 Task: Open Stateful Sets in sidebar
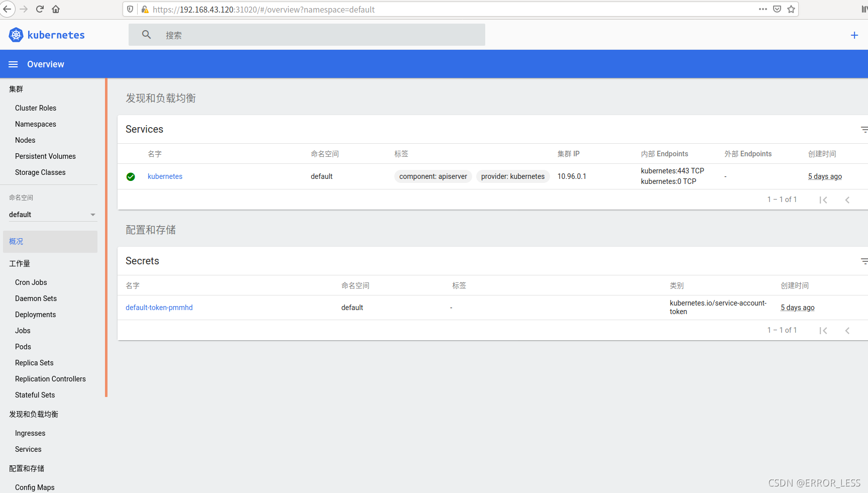(x=35, y=395)
